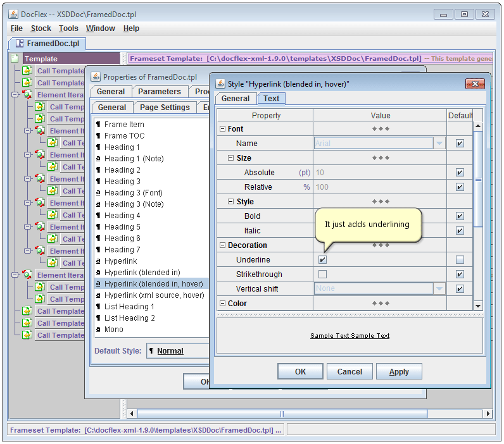Click the Style dialog title bar icon

(220, 84)
